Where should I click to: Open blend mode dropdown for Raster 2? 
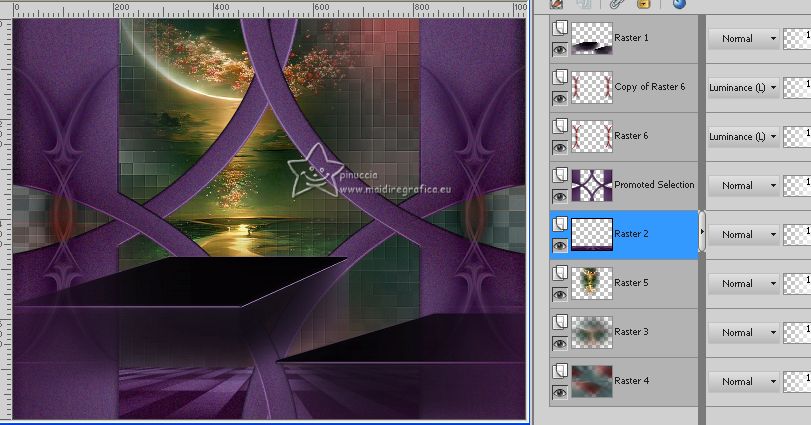743,235
